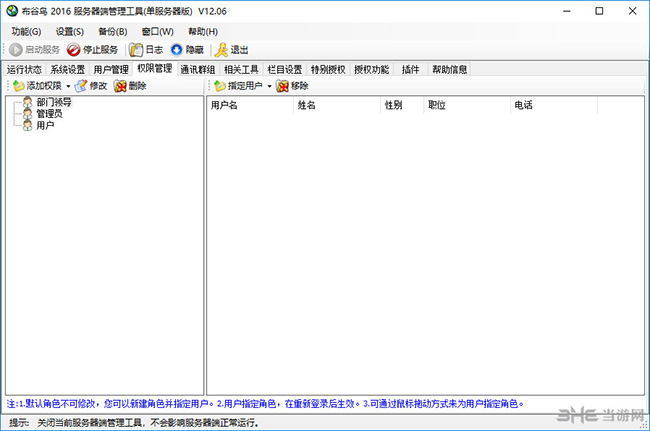Click the 用户名 column header
The height and width of the screenshot is (431, 650).
click(250, 105)
